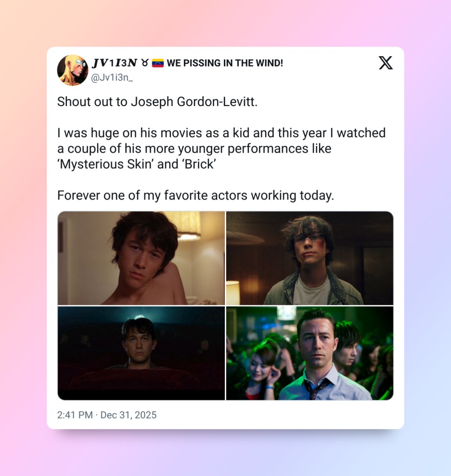Click the lamp in the top-left still

(x=187, y=225)
